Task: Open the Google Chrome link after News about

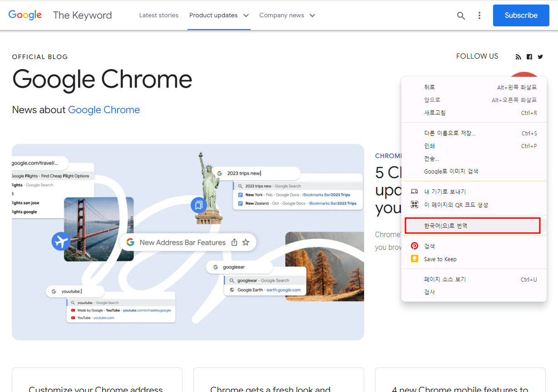Action: pos(104,110)
